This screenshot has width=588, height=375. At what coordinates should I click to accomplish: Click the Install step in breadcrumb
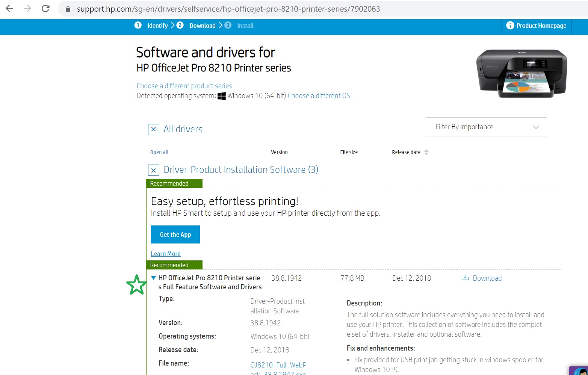(x=245, y=26)
